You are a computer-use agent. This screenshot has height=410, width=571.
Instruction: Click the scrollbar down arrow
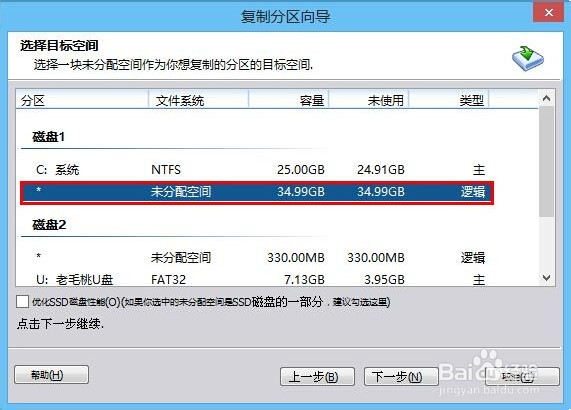546,278
